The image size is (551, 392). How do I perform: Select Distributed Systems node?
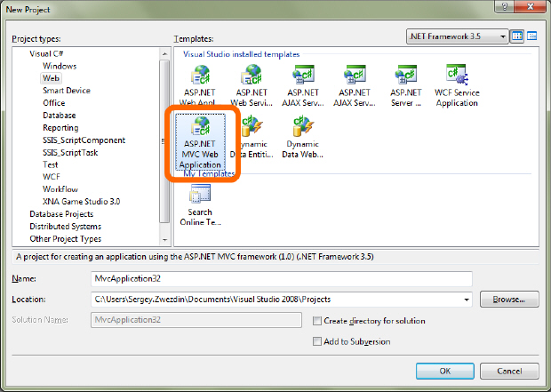[x=66, y=227]
